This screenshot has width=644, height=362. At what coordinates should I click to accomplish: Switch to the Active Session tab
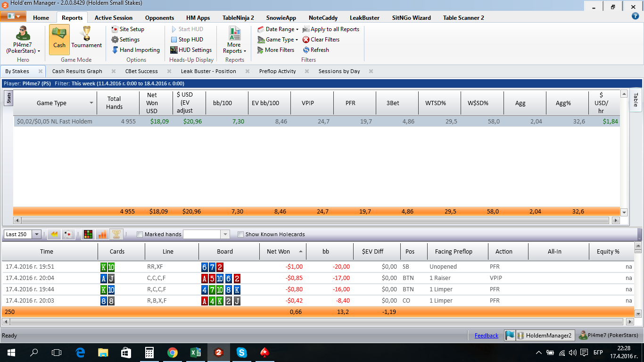pos(114,18)
